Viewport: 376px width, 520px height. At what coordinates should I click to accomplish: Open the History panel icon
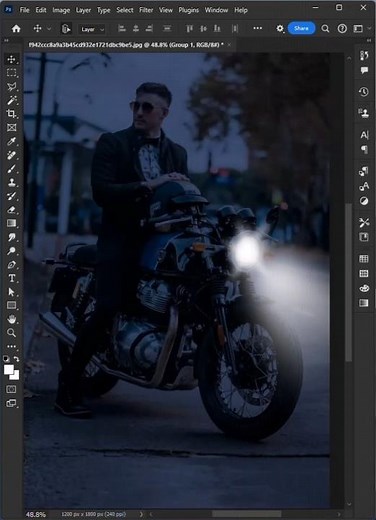pyautogui.click(x=364, y=92)
